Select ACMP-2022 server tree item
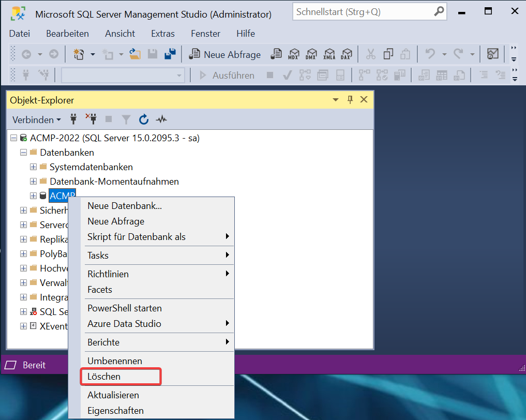Image resolution: width=526 pixels, height=420 pixels. click(115, 138)
